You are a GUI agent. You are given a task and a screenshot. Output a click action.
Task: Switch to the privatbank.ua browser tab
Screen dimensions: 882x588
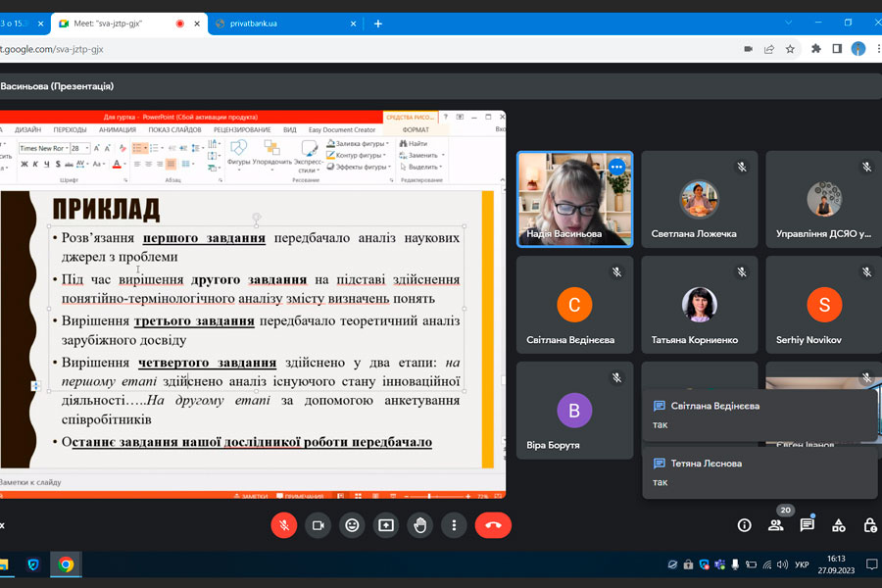point(284,24)
